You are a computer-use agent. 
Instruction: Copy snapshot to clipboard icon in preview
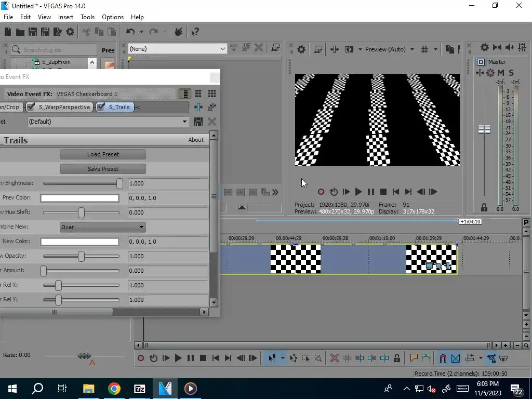[x=449, y=49]
